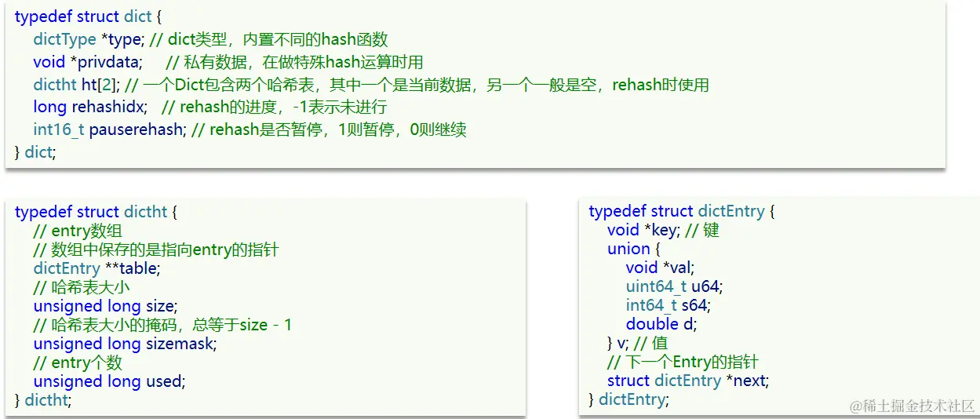This screenshot has height=419, width=980.
Task: Click the closing '} dict;' line
Action: [x=35, y=152]
